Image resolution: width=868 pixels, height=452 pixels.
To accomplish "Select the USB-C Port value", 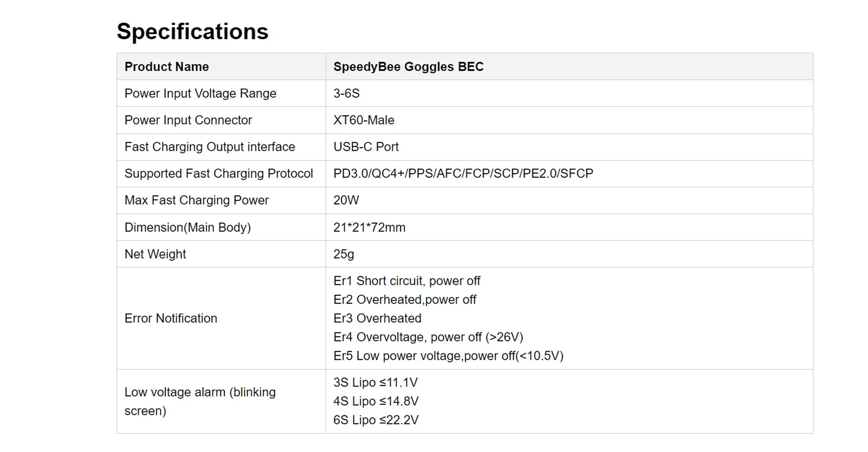I will pyautogui.click(x=366, y=147).
